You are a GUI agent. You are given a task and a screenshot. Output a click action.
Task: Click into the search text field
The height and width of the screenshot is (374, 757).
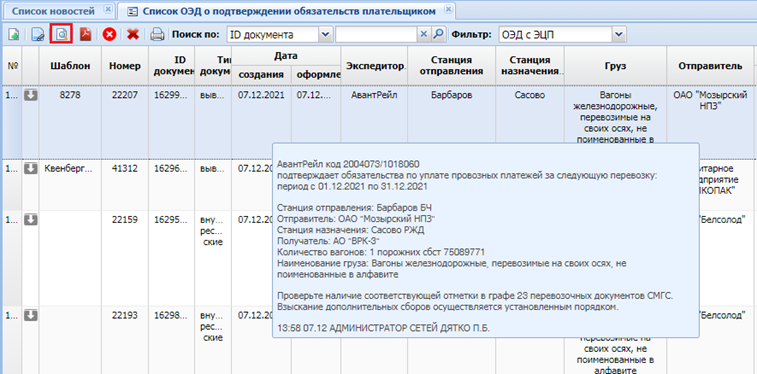(377, 34)
